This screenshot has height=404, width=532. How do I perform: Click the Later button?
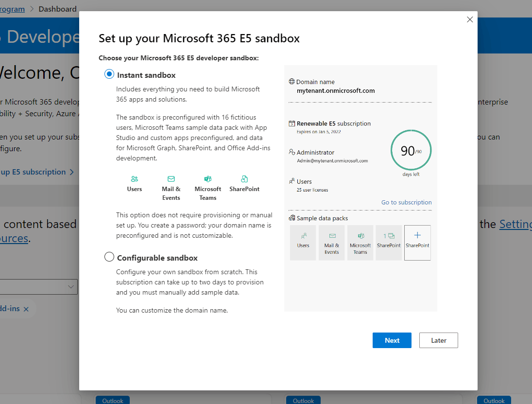click(x=438, y=340)
